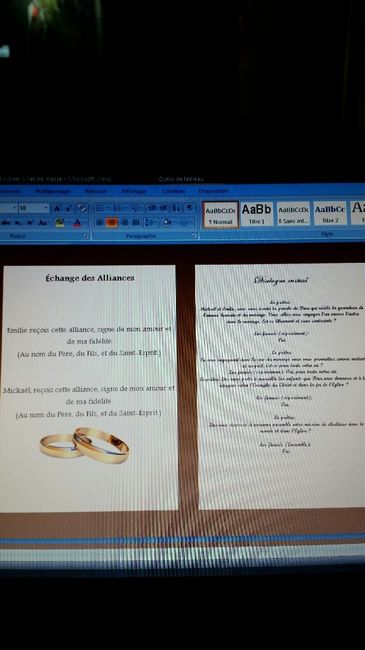This screenshot has height=650, width=365.
Task: Switch to the Publipostage tab
Action: (x=53, y=192)
